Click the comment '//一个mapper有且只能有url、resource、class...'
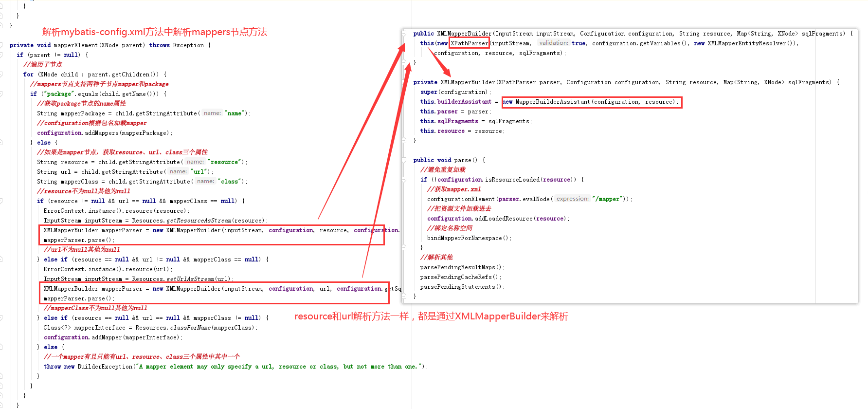This screenshot has width=868, height=409. (142, 357)
